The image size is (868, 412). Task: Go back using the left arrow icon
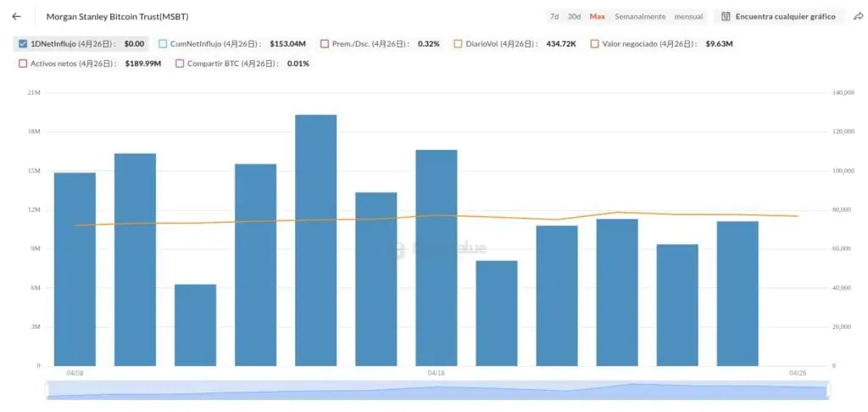point(17,16)
